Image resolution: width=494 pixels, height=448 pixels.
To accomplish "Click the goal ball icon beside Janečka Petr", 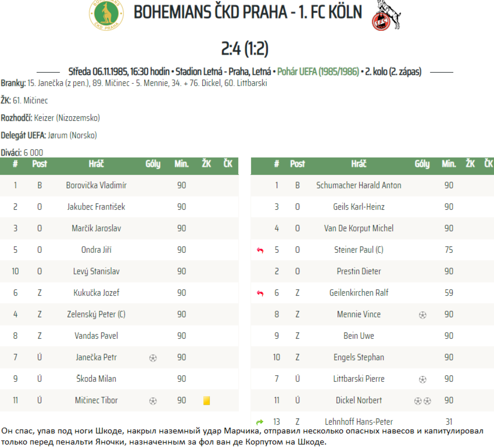I will 153,358.
